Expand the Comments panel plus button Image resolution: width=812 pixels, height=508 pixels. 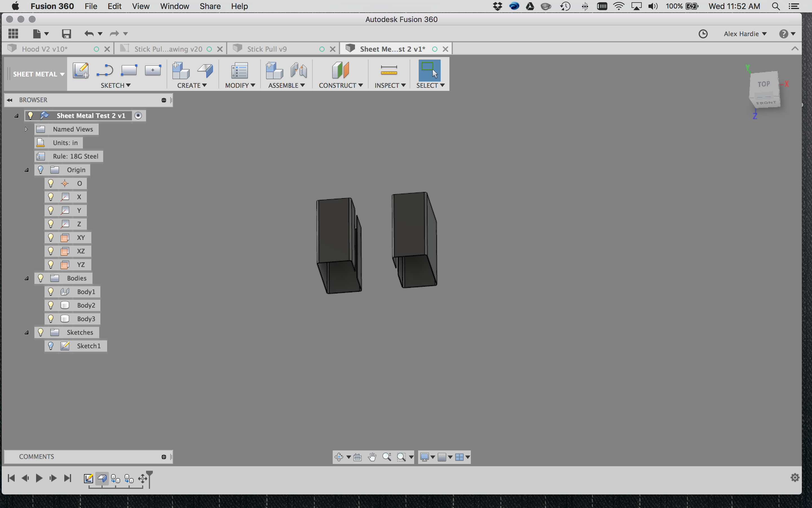[164, 457]
